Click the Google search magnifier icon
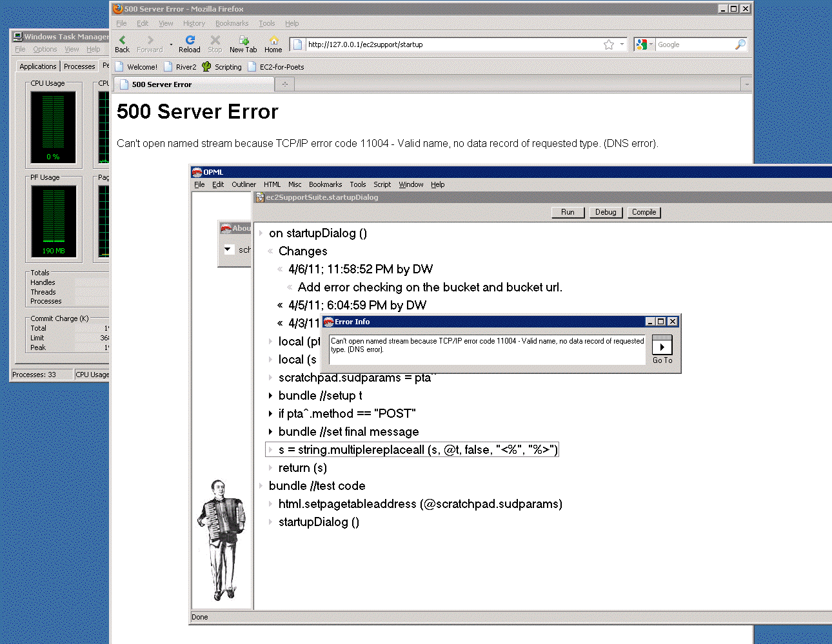Screen dimensions: 832x644 [x=740, y=44]
